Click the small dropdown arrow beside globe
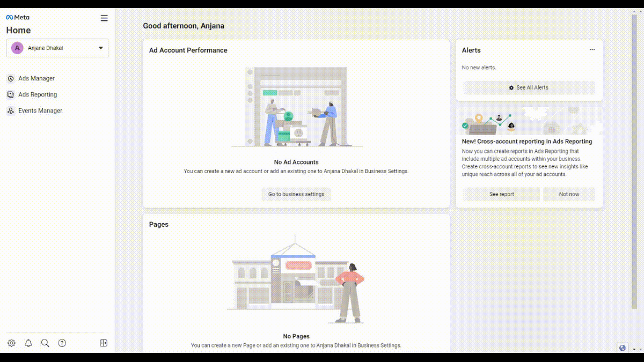 pos(634,349)
